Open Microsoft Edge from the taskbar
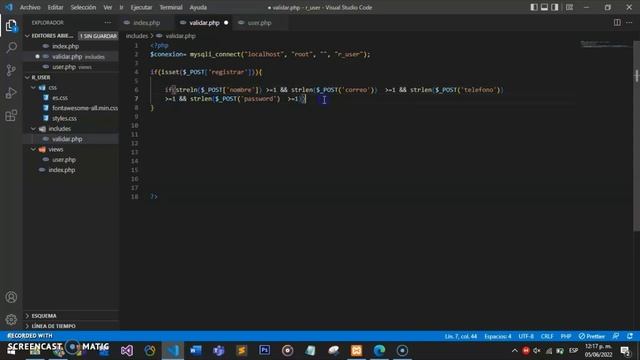Screen dimensions: 640x360 pyautogui.click(x=379, y=350)
